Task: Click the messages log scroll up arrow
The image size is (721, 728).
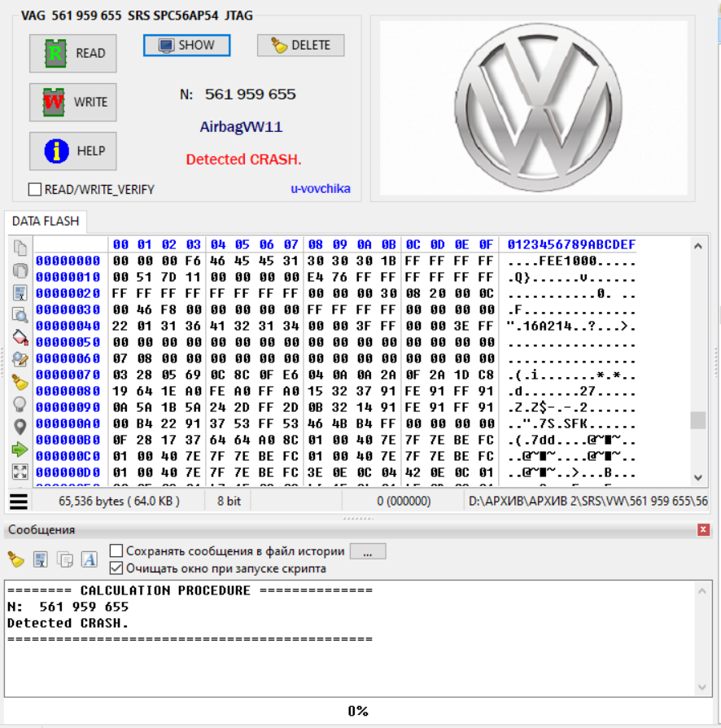Action: pos(702,591)
